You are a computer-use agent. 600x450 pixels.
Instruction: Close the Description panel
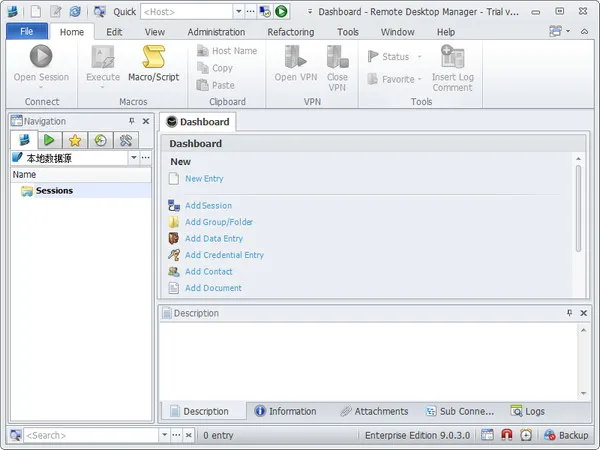pyautogui.click(x=584, y=313)
